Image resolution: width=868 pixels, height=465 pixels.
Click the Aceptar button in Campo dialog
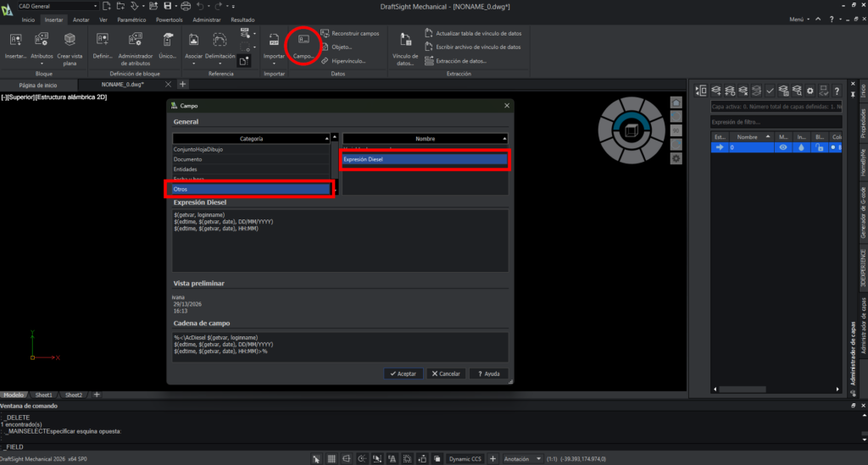403,374
